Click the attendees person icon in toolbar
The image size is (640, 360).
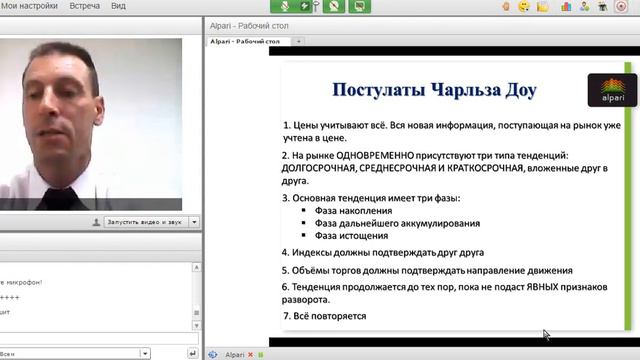click(x=585, y=7)
